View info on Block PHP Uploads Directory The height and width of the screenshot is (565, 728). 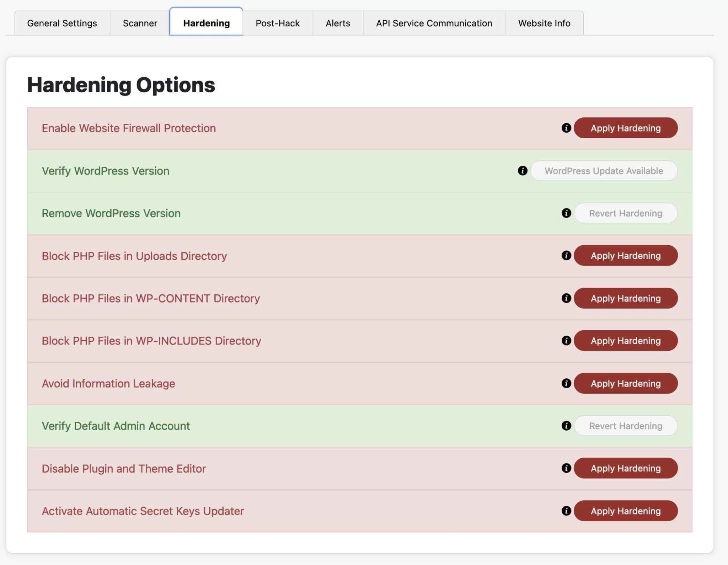566,255
